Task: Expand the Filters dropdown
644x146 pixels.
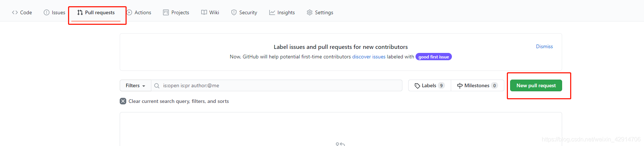Action: 135,85
